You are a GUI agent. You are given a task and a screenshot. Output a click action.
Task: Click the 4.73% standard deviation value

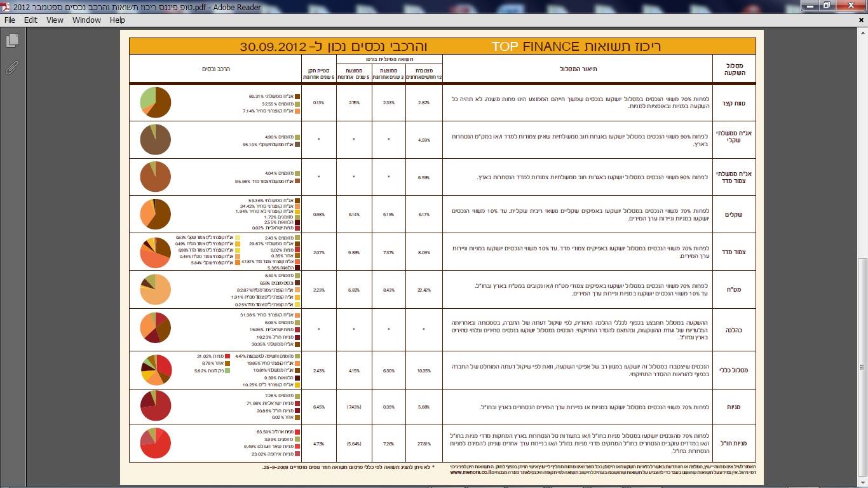pyautogui.click(x=318, y=444)
